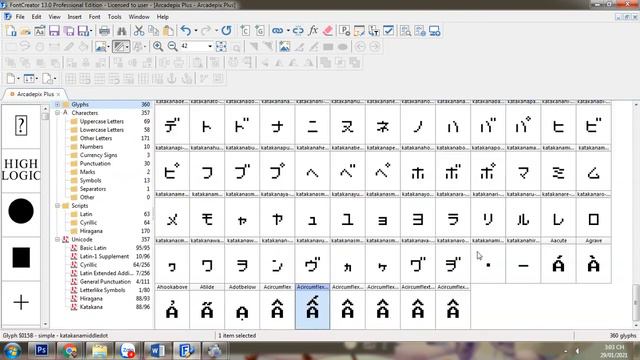Click the import image icon beside the pencil tools
The width and height of the screenshot is (640, 360).
[284, 47]
